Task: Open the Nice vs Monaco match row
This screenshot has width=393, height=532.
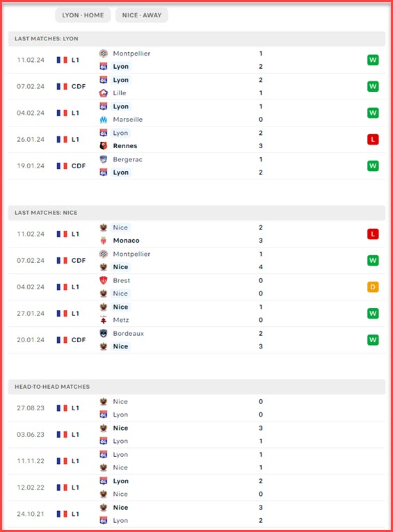Action: pos(196,234)
